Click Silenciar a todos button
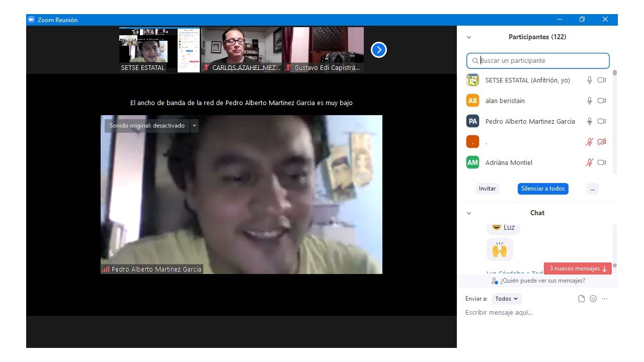The height and width of the screenshot is (362, 644). (543, 189)
